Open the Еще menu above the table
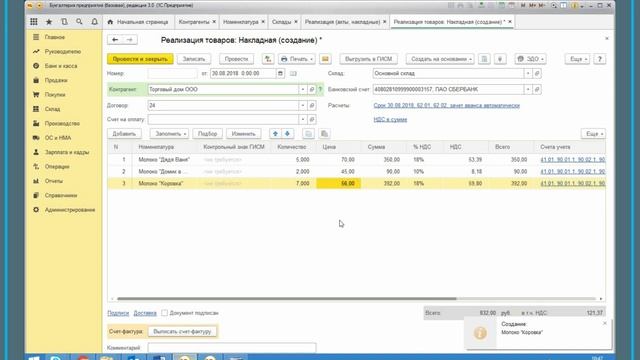 [593, 134]
